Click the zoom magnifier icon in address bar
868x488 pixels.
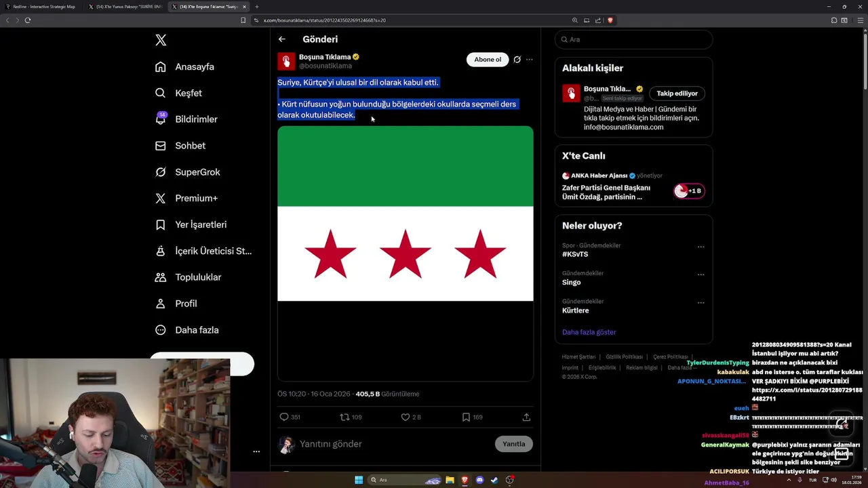tap(575, 20)
